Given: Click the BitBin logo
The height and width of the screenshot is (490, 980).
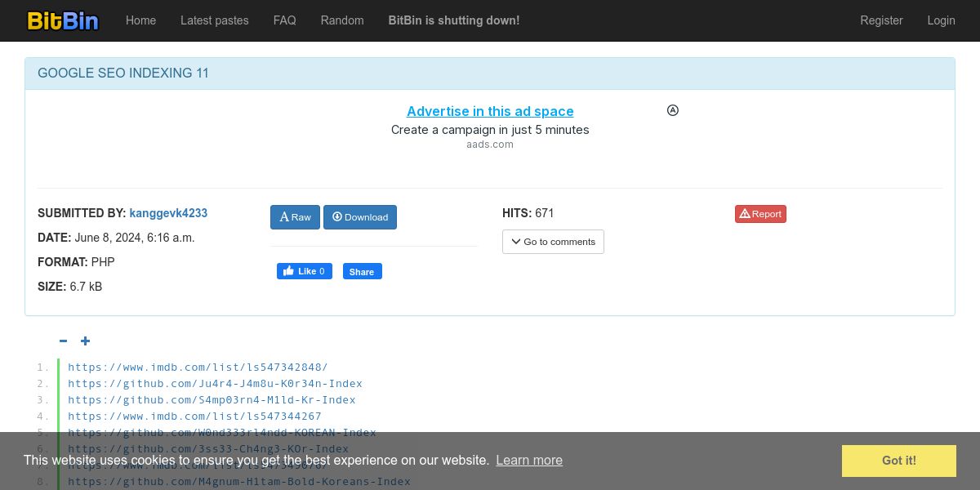Looking at the screenshot, I should 63,20.
